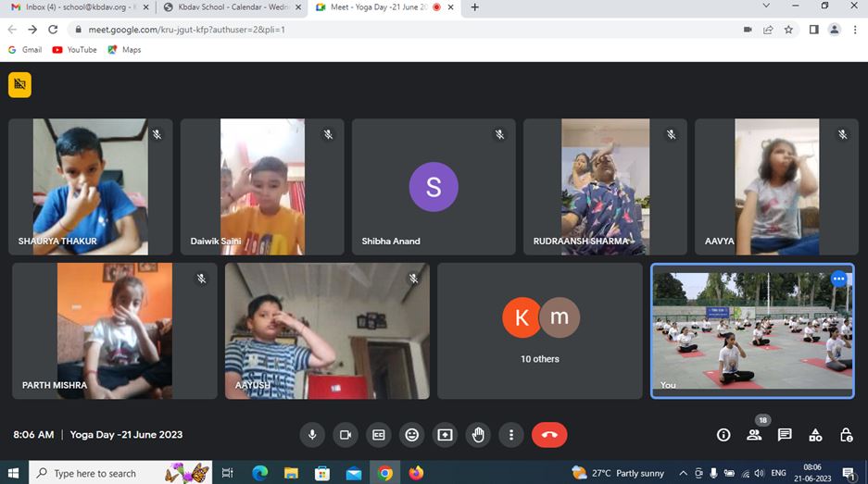
Task: Click the Present now screen share icon
Action: pyautogui.click(x=446, y=435)
